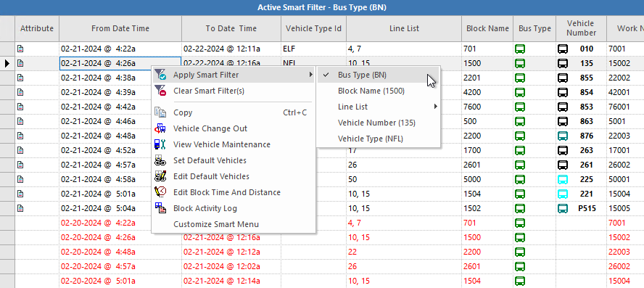Click cyan bus icon beside vehicle 225
The image size is (644, 288).
[563, 179]
